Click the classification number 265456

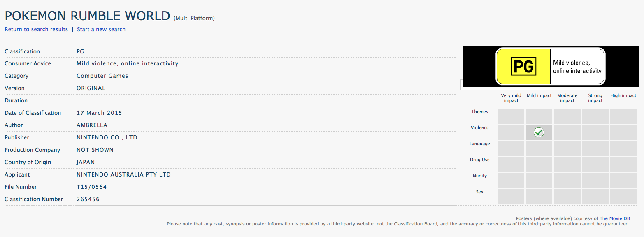88,199
